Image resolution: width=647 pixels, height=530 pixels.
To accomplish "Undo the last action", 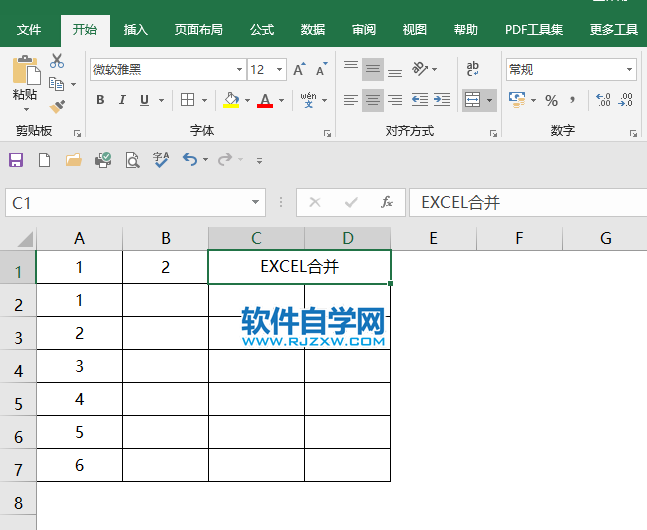I will pos(190,159).
